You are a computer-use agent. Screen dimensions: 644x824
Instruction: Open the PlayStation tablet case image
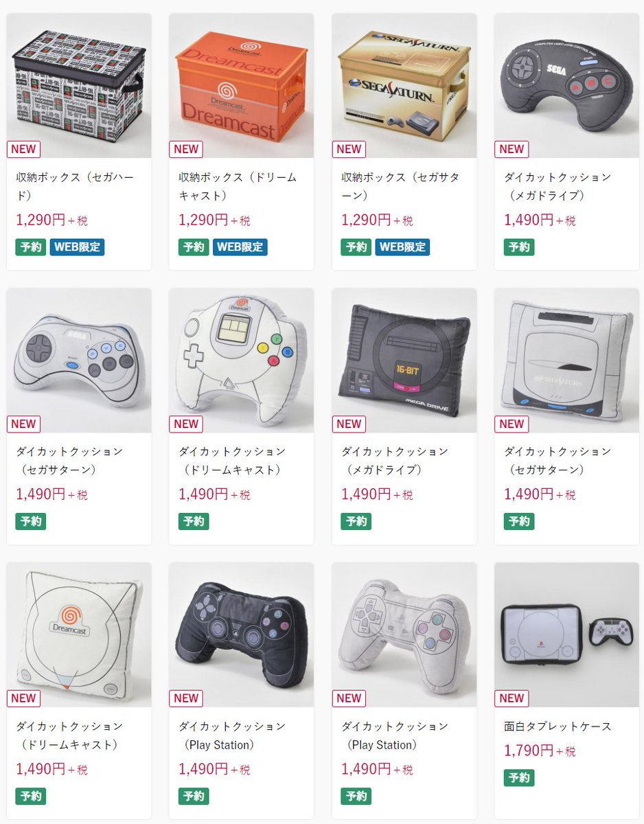click(566, 635)
